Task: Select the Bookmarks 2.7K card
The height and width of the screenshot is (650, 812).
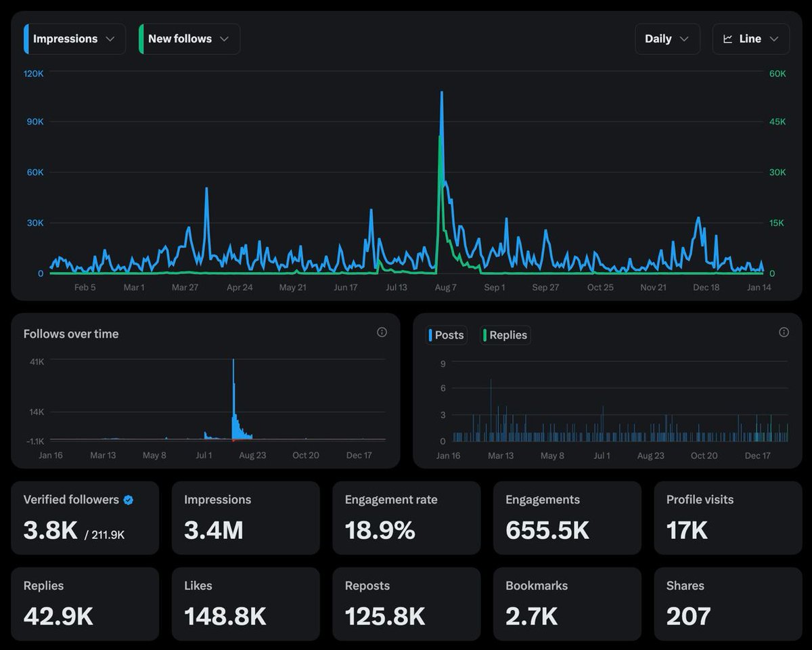Action: (x=567, y=604)
